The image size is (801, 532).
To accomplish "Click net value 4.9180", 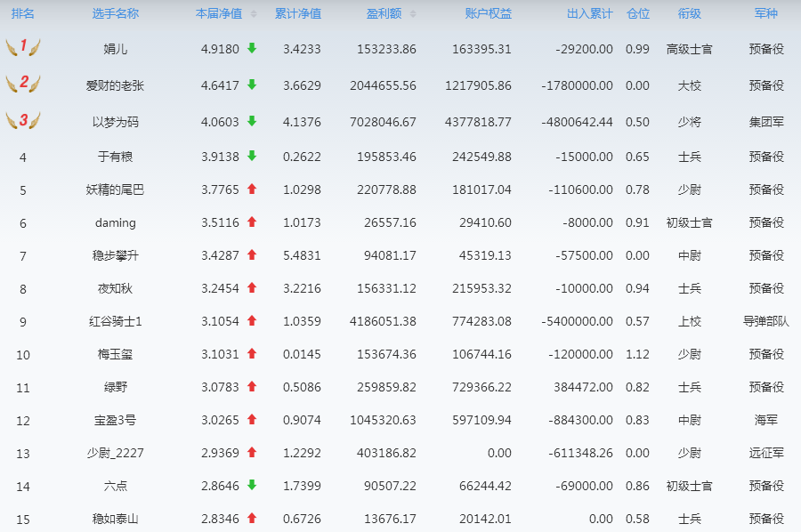I will (220, 49).
